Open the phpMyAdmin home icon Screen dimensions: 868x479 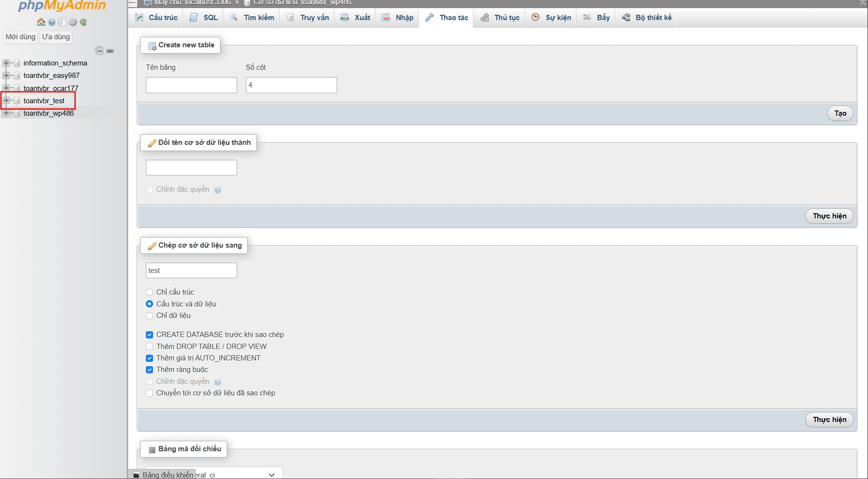pyautogui.click(x=41, y=22)
